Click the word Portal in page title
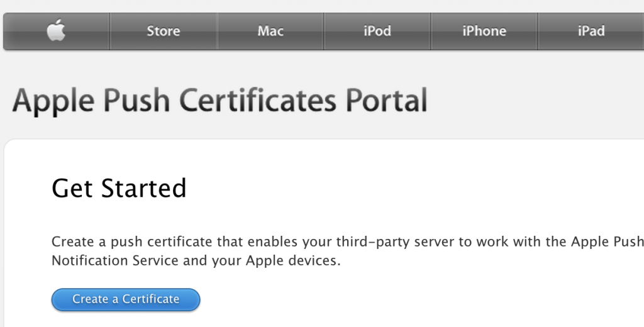Viewport: 644px width, 327px height. click(387, 101)
